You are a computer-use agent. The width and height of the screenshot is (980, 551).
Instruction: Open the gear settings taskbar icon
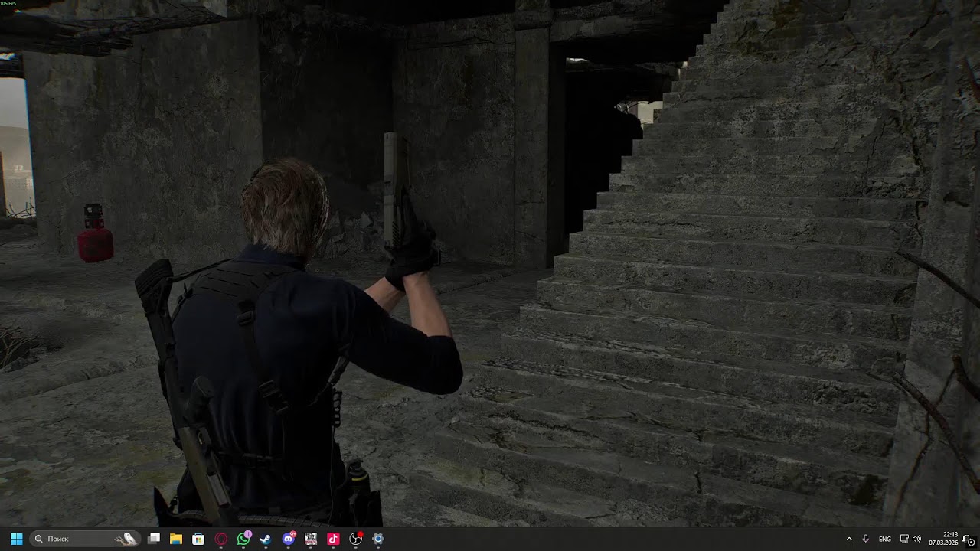coord(378,539)
